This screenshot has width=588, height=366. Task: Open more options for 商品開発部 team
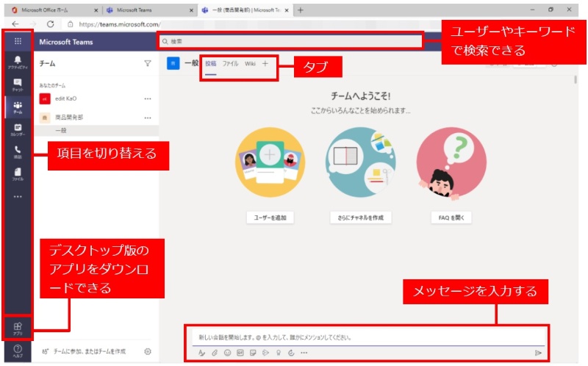tap(147, 118)
